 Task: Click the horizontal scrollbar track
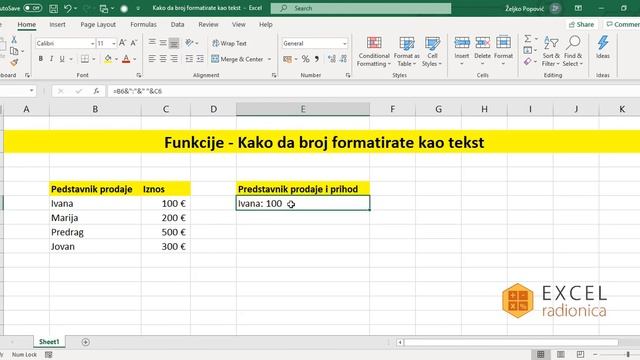(510, 342)
